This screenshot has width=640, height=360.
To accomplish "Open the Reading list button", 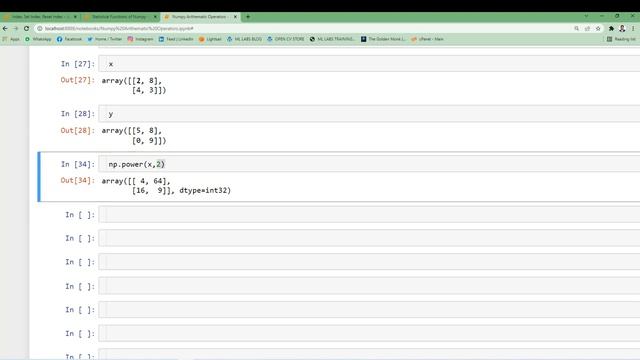I will 621,39.
